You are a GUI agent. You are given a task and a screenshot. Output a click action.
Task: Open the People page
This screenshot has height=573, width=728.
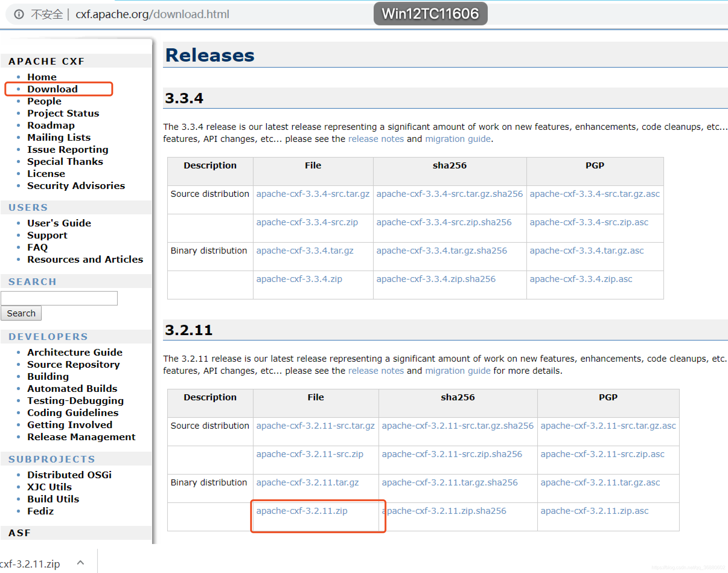(44, 101)
